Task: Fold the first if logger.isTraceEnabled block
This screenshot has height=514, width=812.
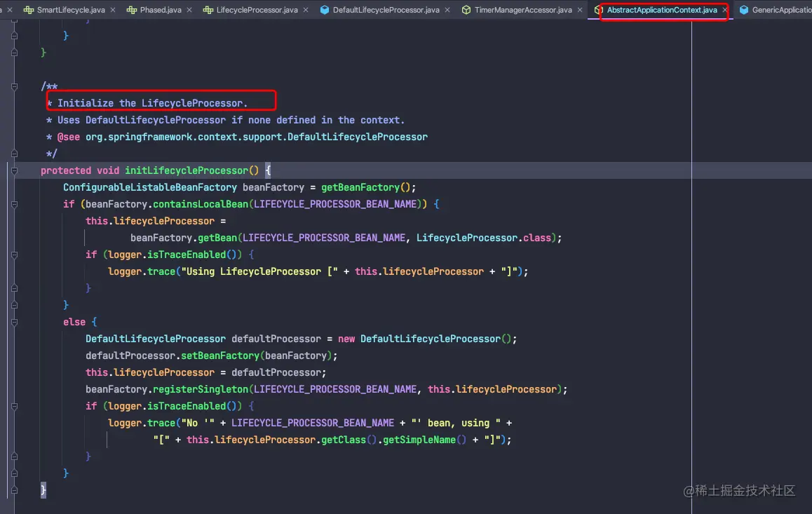Action: 14,255
